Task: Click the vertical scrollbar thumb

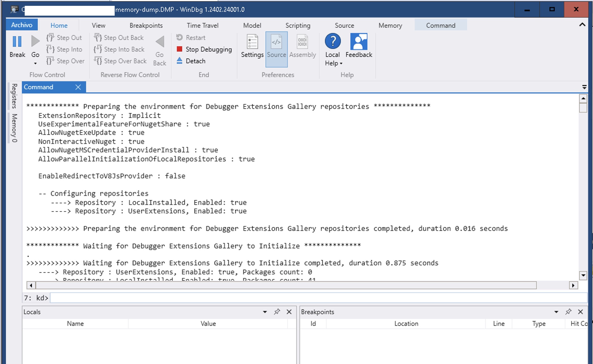Action: 583,108
